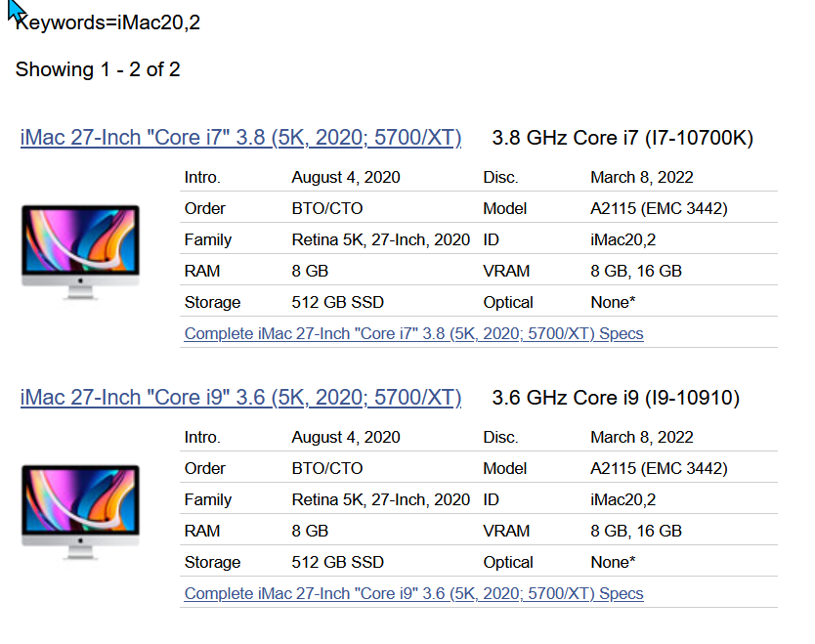Click "None*" optical value in Core i9 table
This screenshot has width=815, height=644.
click(613, 562)
